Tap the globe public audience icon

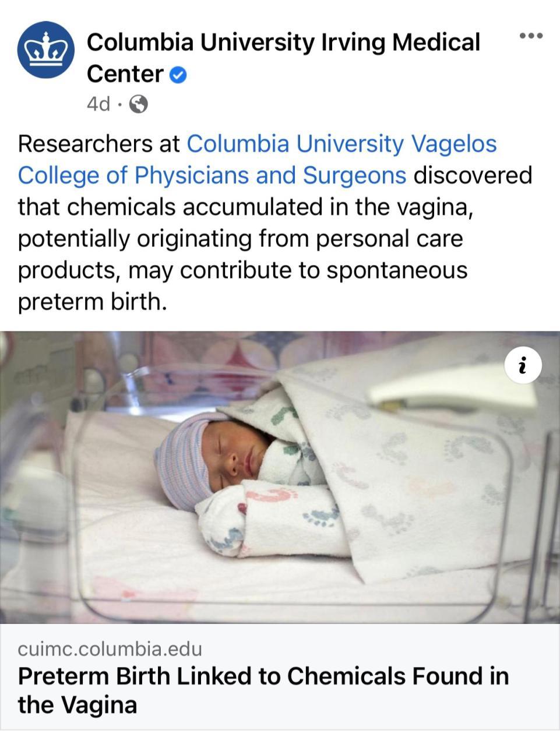click(138, 104)
